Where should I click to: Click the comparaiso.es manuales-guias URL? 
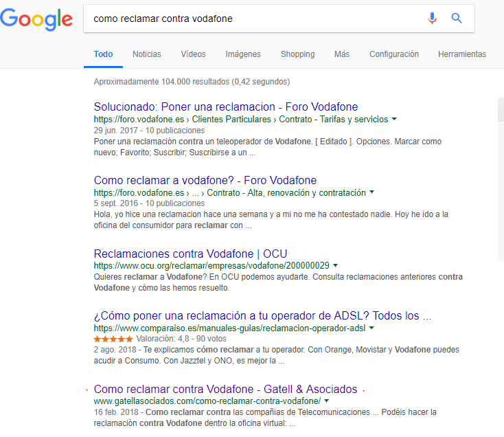pyautogui.click(x=229, y=328)
